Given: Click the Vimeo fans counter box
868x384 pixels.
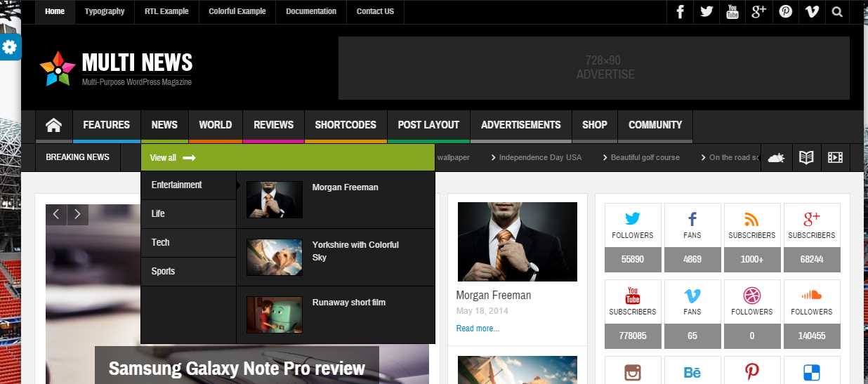Looking at the screenshot, I should tap(692, 314).
